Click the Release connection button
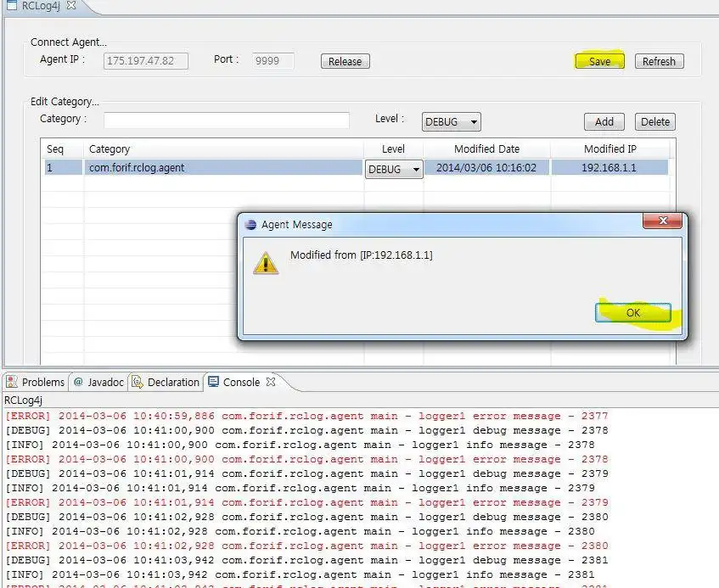 (345, 61)
